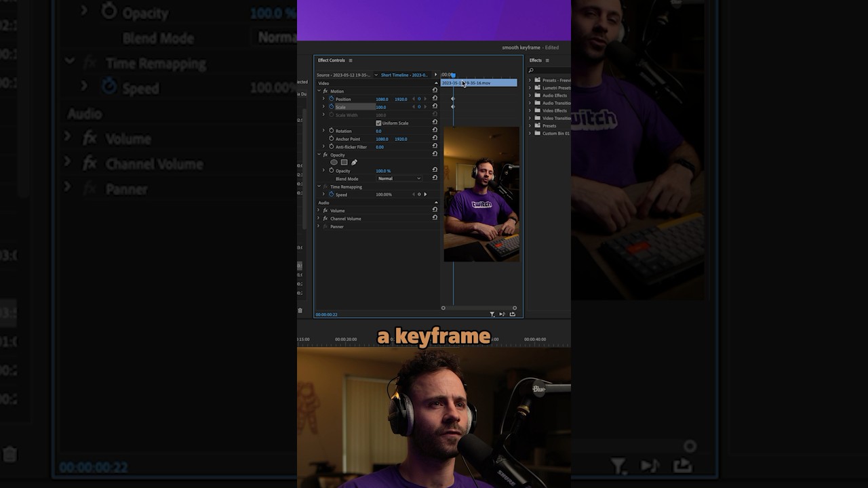This screenshot has height=488, width=868.
Task: Expand the Position property
Action: (x=323, y=99)
